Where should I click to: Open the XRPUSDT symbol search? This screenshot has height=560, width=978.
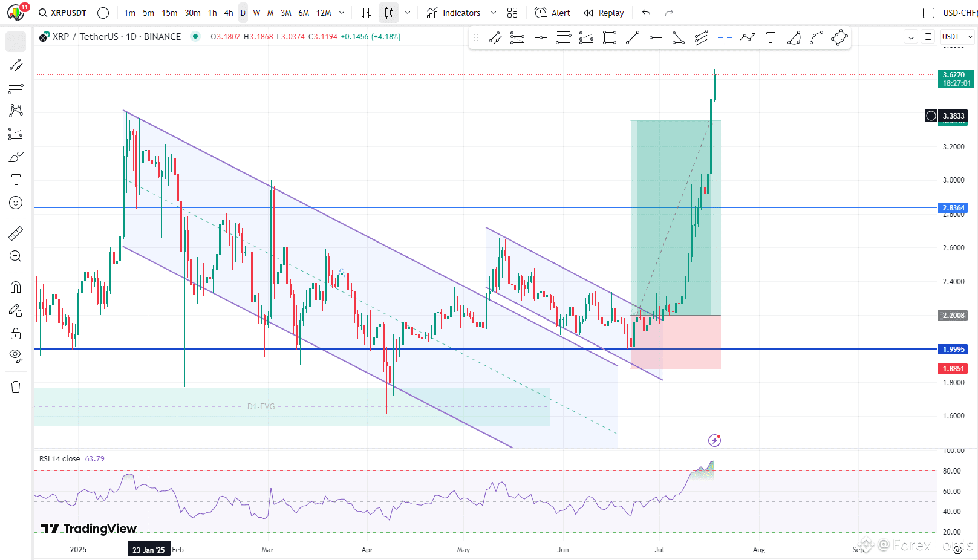click(x=63, y=13)
